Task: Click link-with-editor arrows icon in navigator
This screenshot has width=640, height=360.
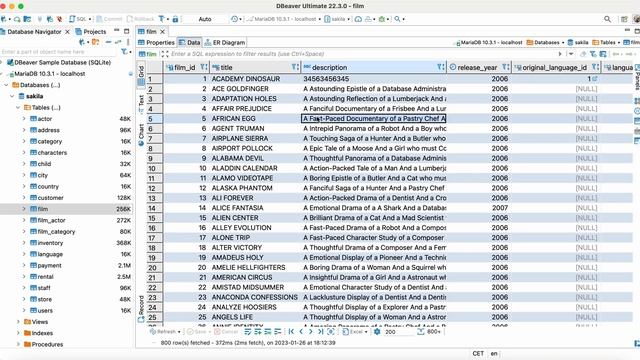Action: 118,42
